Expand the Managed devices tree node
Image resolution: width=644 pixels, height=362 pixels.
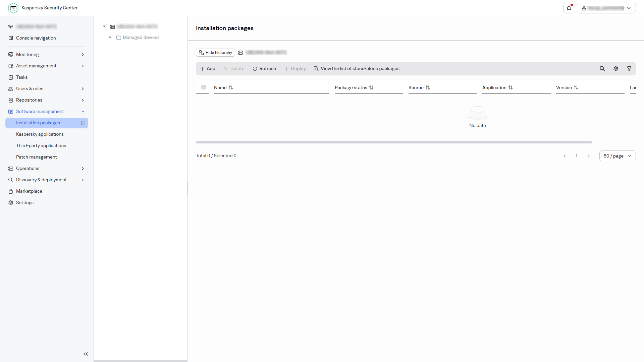pyautogui.click(x=110, y=37)
